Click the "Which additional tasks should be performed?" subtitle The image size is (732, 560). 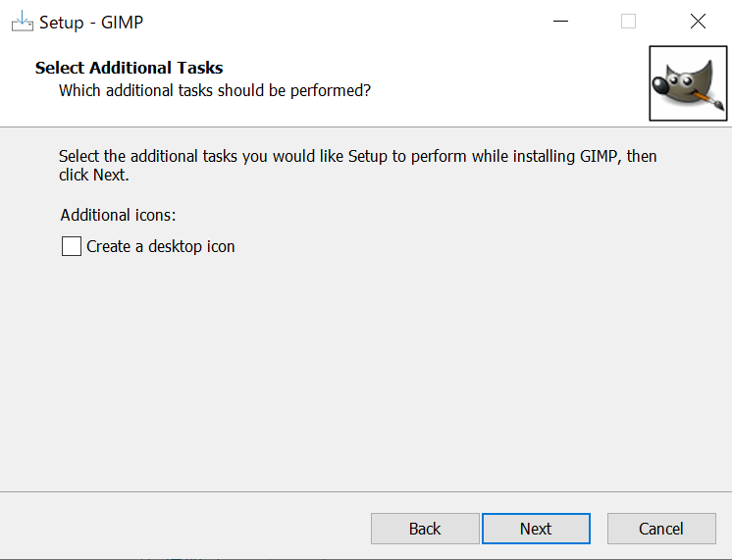215,90
